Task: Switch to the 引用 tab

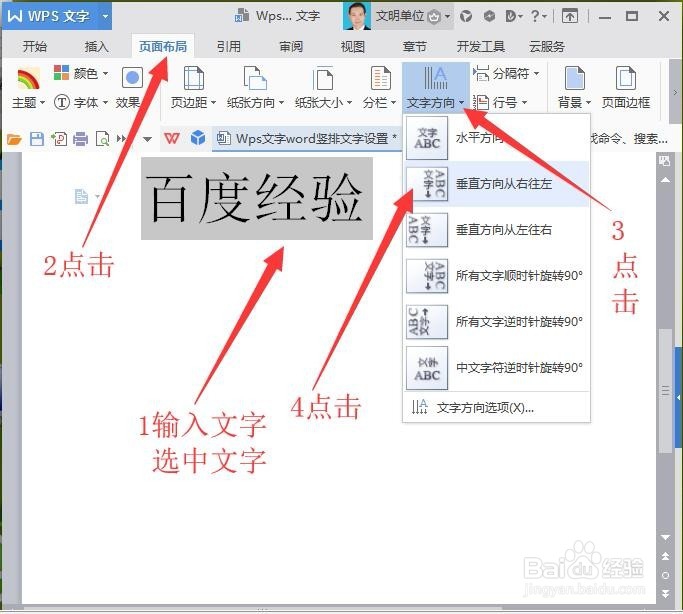Action: [229, 46]
